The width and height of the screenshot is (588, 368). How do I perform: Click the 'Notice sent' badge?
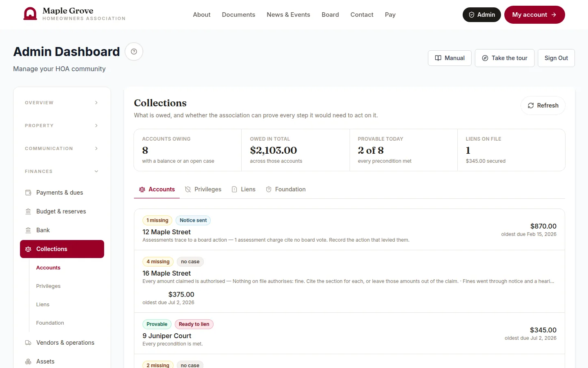pyautogui.click(x=193, y=220)
